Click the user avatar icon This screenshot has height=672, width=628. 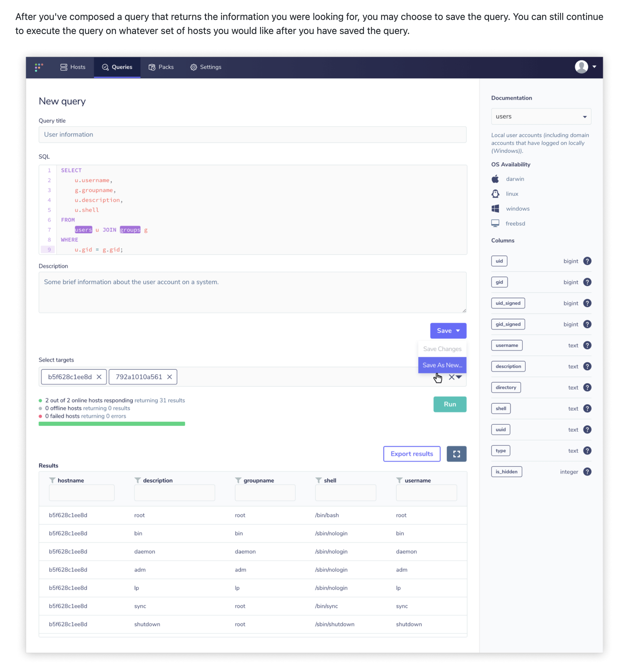[581, 67]
